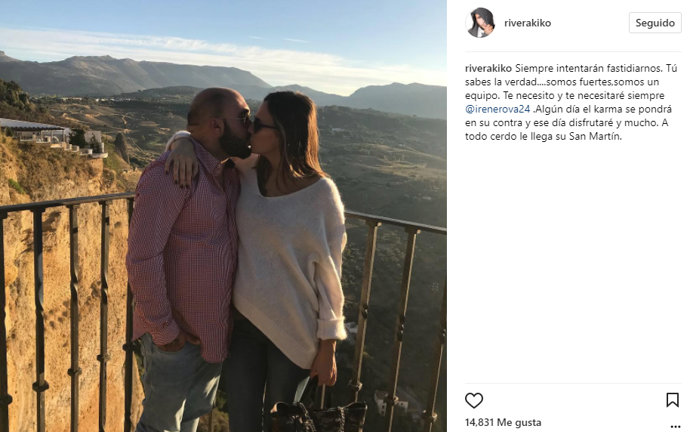
Task: Click the bold riverakiko name in the caption
Action: [x=488, y=68]
